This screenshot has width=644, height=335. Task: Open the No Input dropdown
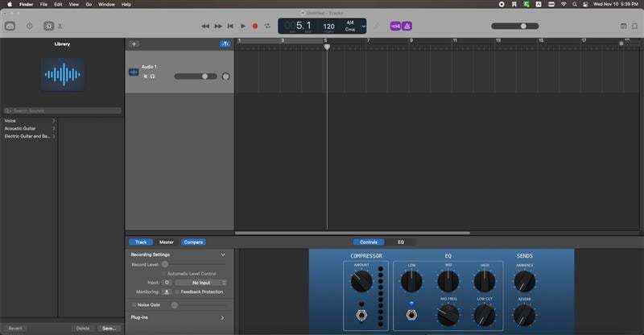tap(200, 283)
